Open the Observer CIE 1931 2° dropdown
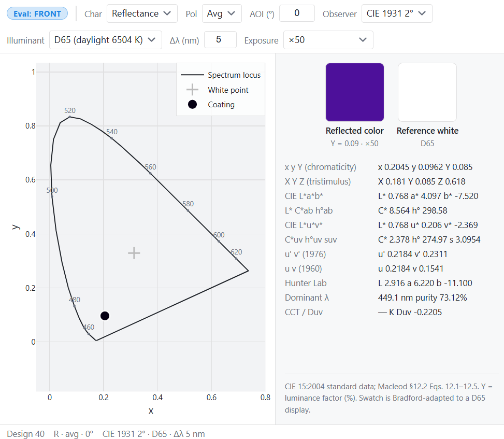The height and width of the screenshot is (439, 504). click(397, 13)
